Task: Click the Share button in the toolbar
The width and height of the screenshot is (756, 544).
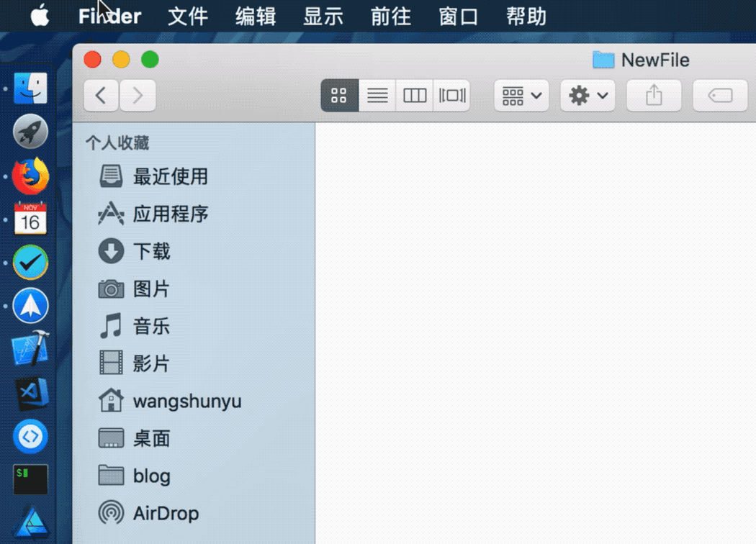Action: click(x=653, y=95)
